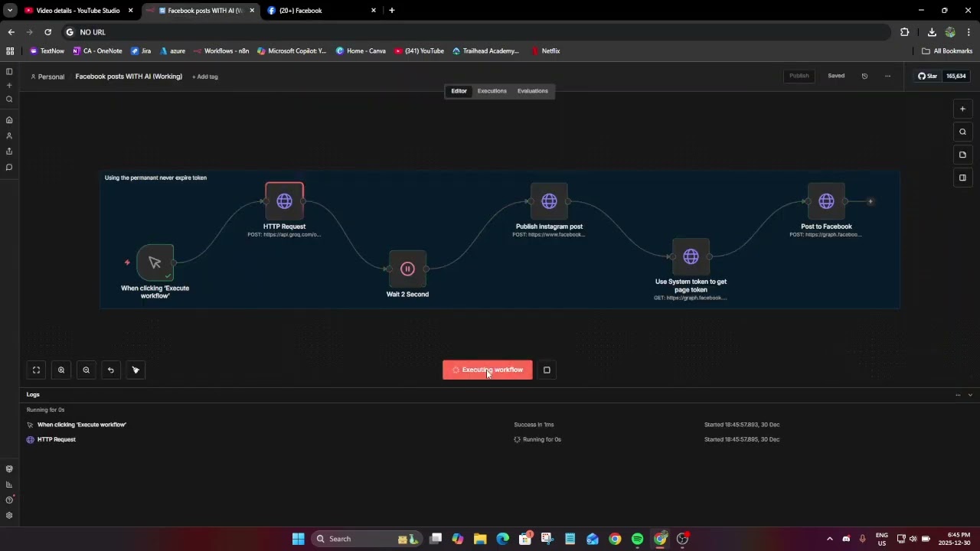Select the Post to Facebook node
The height and width of the screenshot is (551, 980).
(x=826, y=201)
